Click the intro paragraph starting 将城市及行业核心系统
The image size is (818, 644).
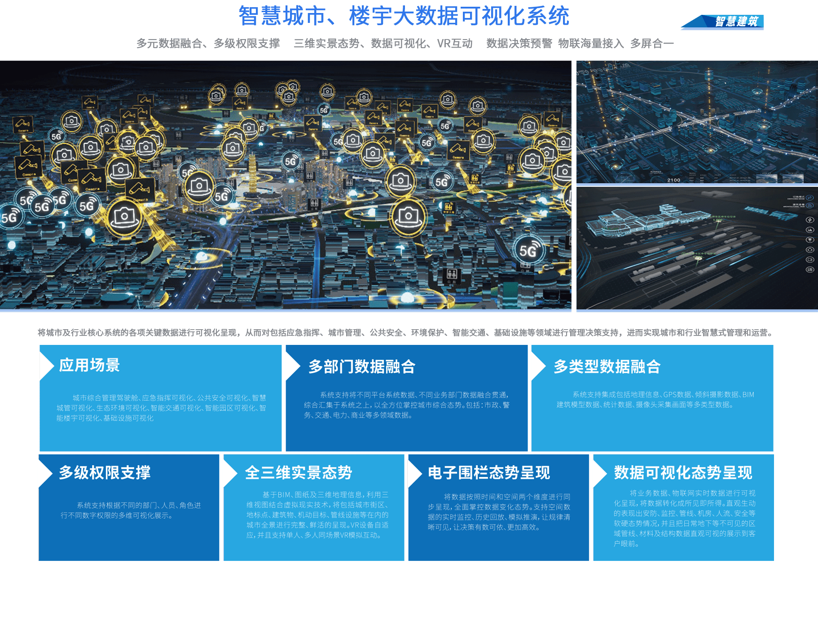click(x=406, y=333)
